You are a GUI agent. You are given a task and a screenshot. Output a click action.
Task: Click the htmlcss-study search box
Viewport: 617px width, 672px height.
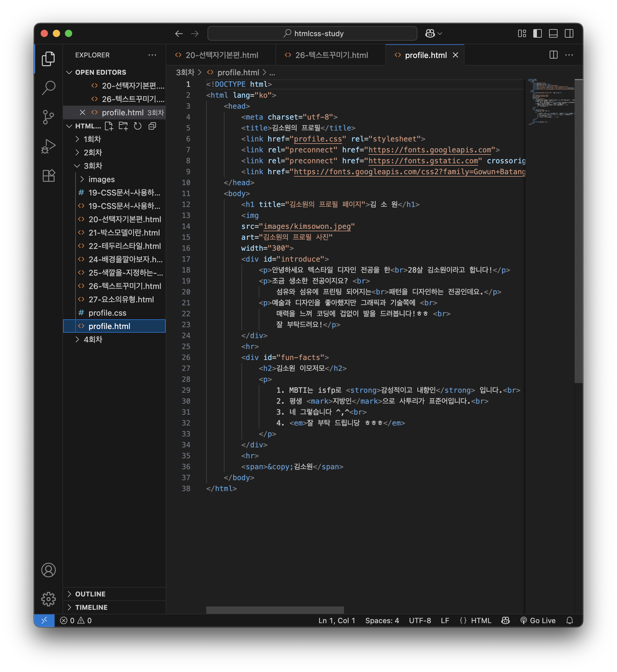click(x=312, y=33)
